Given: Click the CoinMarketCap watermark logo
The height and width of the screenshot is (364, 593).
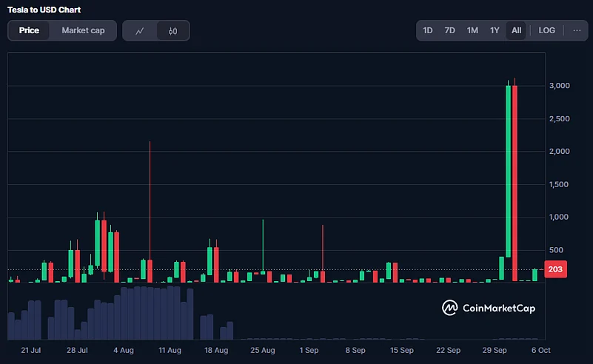Looking at the screenshot, I should click(x=489, y=308).
